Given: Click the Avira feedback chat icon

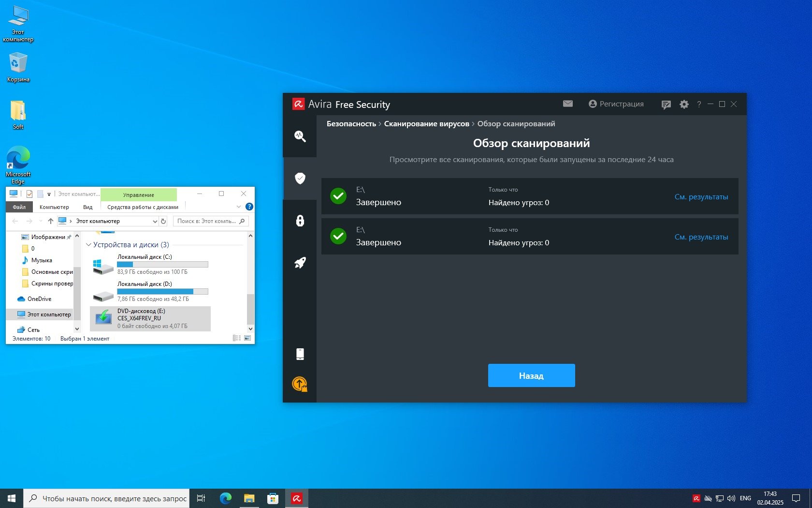Looking at the screenshot, I should click(666, 105).
